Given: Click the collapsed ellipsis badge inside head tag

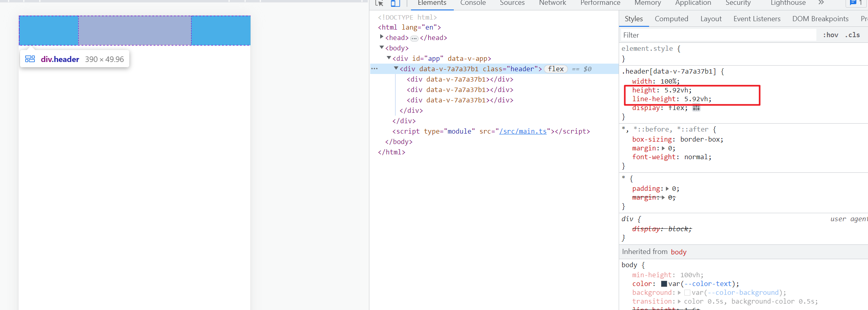Looking at the screenshot, I should (x=414, y=38).
